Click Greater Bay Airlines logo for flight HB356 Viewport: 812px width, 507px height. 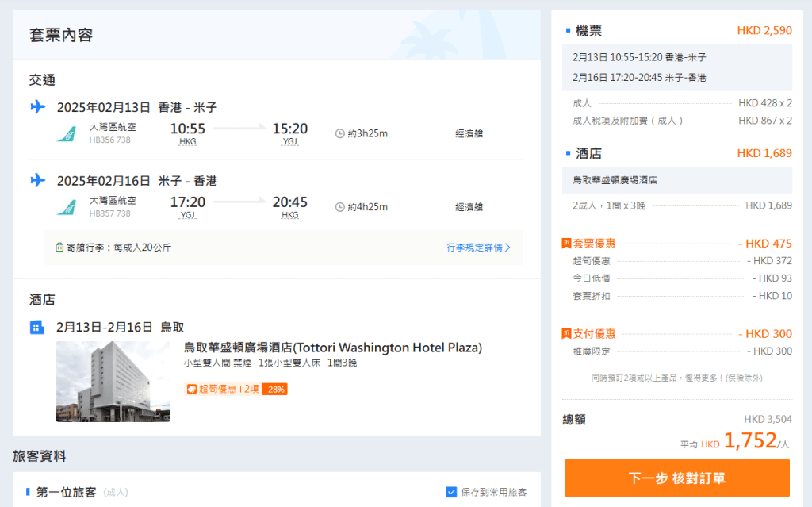tap(67, 133)
